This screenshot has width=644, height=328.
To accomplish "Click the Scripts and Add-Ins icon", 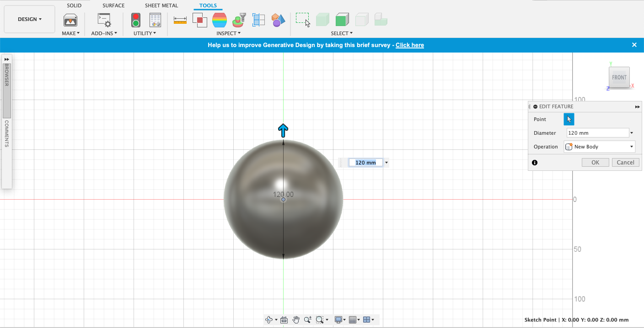I will 104,20.
